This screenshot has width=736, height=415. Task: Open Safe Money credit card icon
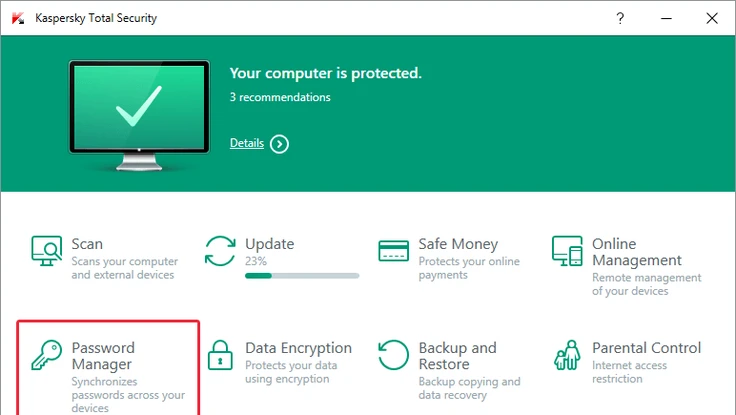coord(394,251)
